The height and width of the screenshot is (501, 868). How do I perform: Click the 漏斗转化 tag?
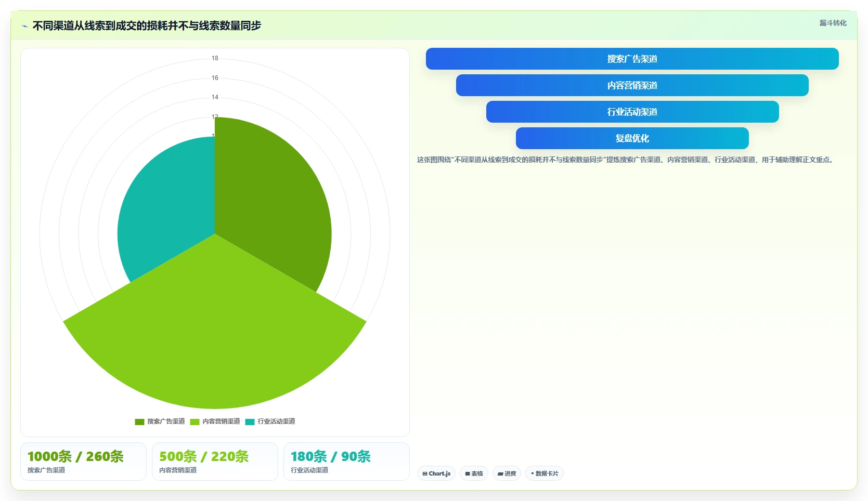click(x=833, y=23)
